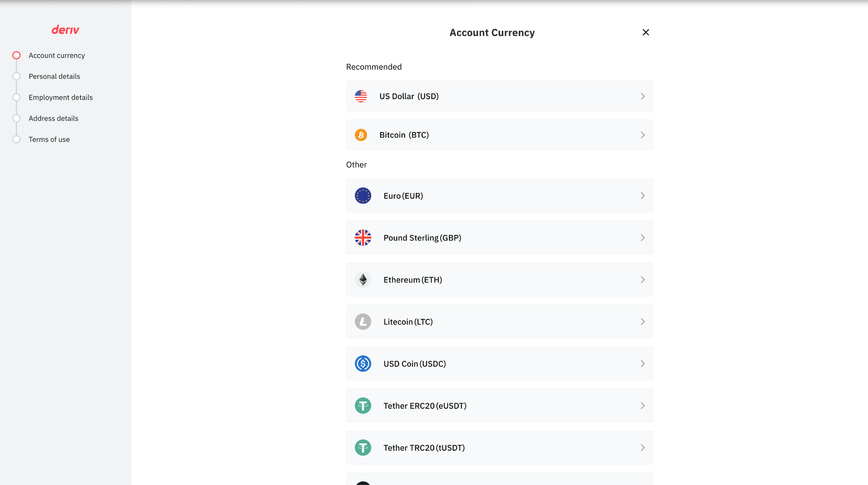868x485 pixels.
Task: Choose USD Coin (USDC) as currency
Action: pos(500,363)
